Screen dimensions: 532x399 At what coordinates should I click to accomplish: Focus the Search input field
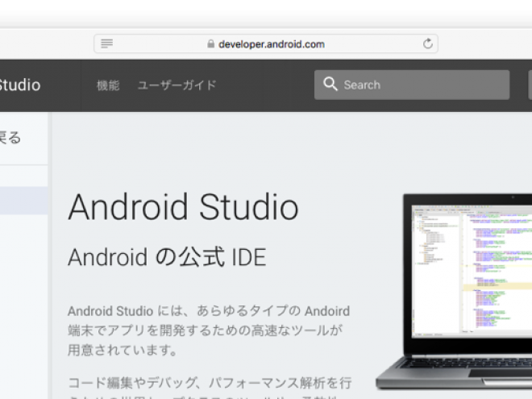point(412,85)
